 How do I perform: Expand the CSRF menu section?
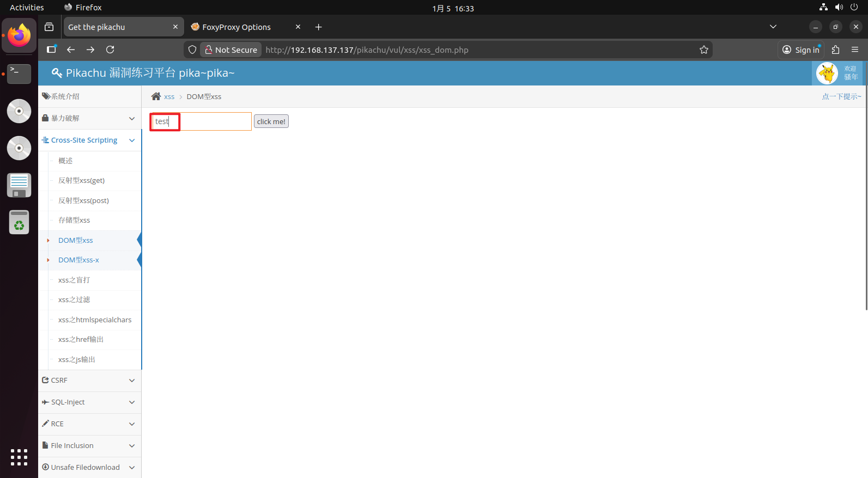(x=90, y=380)
